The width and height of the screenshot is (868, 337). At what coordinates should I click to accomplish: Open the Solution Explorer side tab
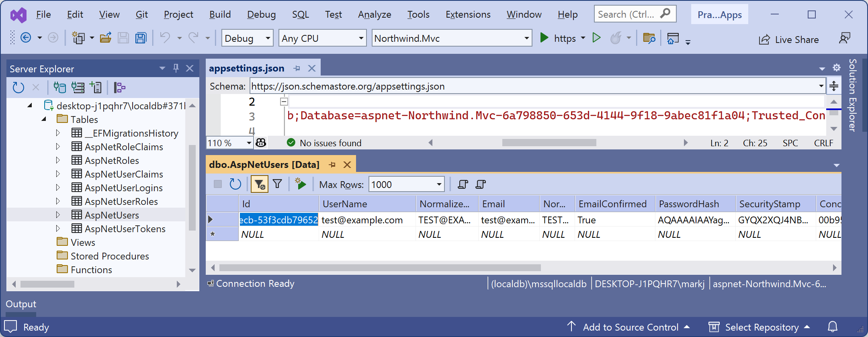pyautogui.click(x=852, y=95)
